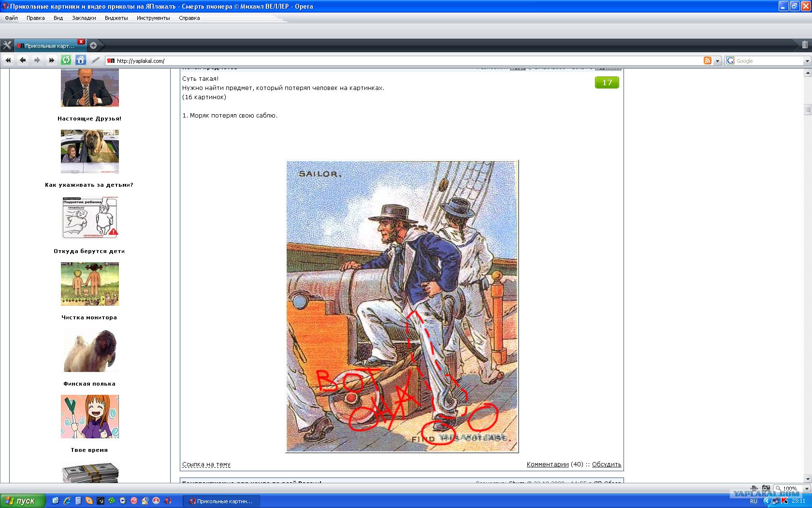Click the Rewind navigation button
Image resolution: width=812 pixels, height=508 pixels.
(8, 60)
